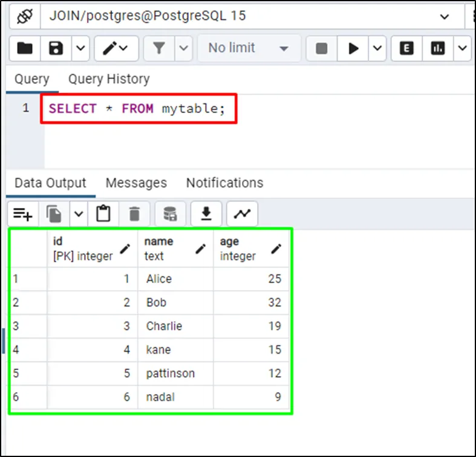
Task: Click the Execute query play button
Action: (x=354, y=48)
